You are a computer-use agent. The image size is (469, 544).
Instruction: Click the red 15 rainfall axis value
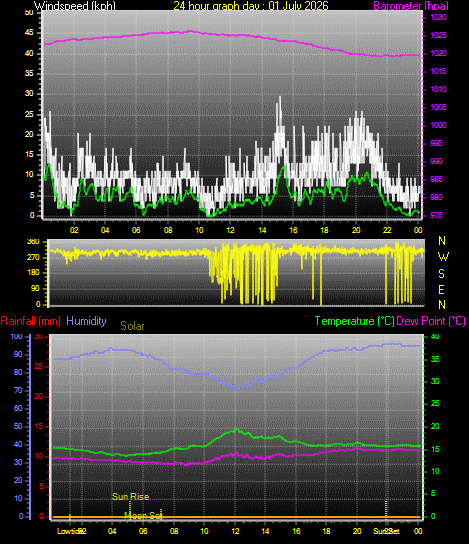tap(39, 427)
